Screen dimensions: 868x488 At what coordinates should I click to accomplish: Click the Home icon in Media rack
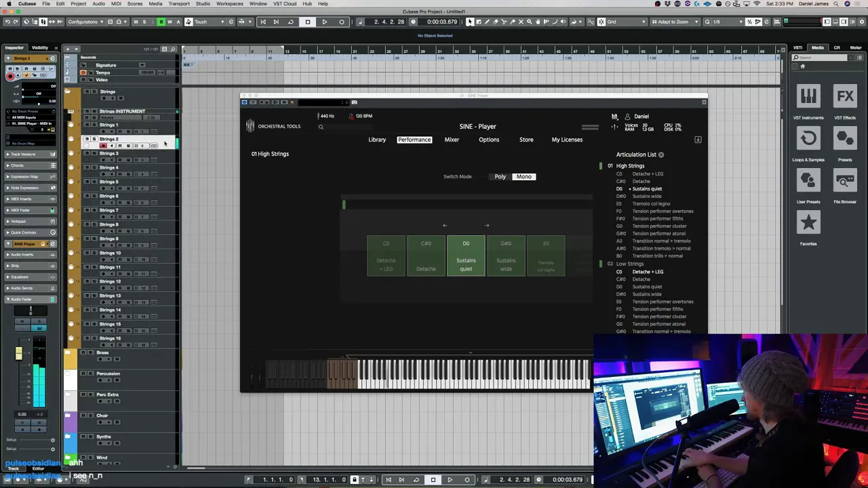pos(803,66)
